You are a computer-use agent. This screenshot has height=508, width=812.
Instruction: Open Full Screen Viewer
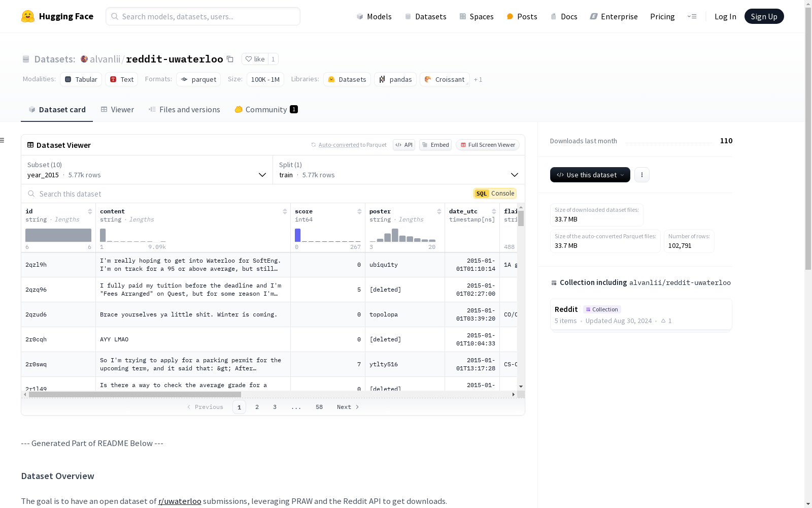pos(488,145)
